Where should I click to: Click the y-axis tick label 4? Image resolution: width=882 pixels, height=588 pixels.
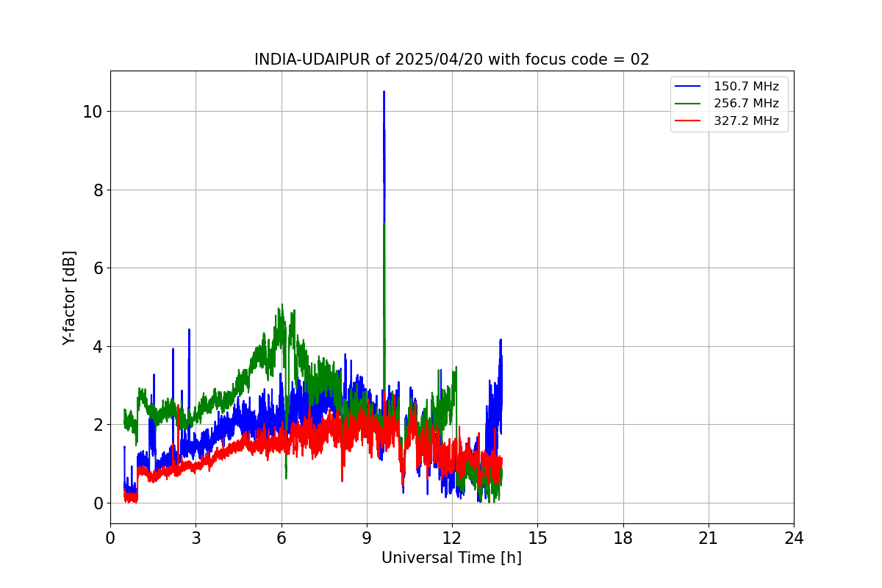click(97, 346)
